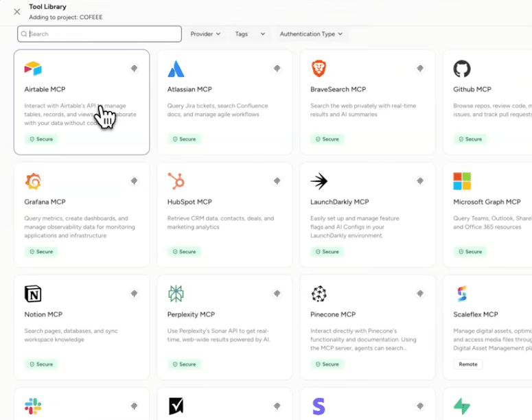Click the Airtable logo icon

click(33, 69)
